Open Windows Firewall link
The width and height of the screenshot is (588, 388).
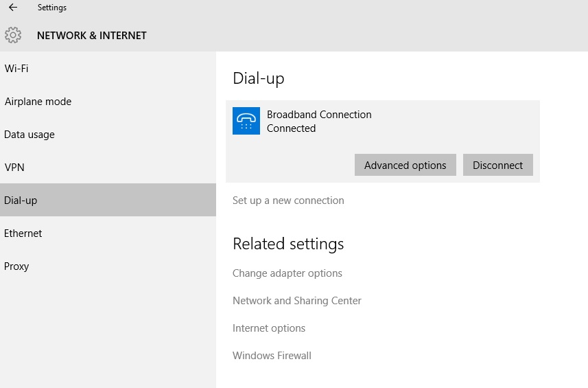point(272,355)
